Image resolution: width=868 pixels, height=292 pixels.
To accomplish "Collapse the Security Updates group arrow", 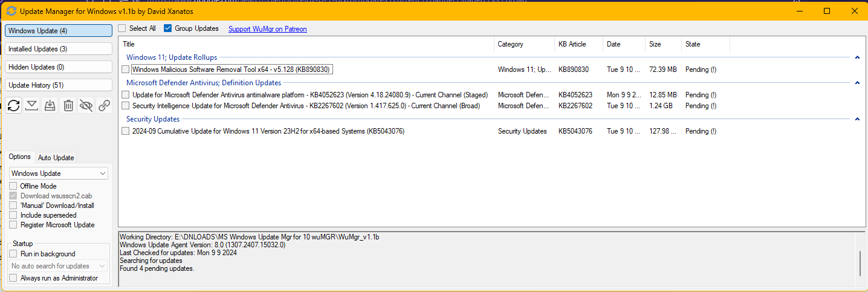I will point(857,119).
